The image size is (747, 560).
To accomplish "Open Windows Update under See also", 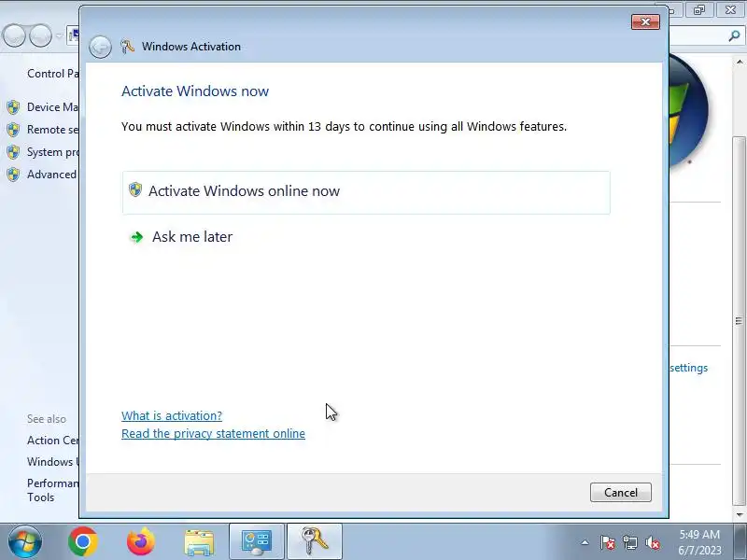I will tap(52, 462).
